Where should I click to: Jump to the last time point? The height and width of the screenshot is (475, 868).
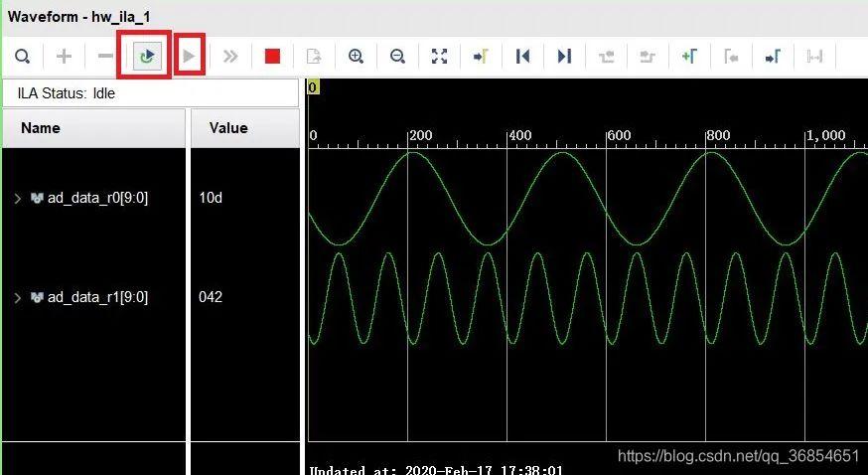(x=564, y=56)
